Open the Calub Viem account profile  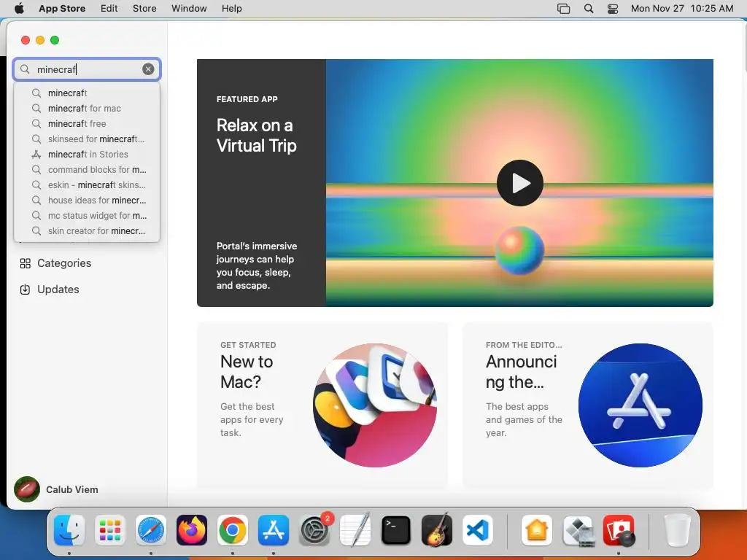click(56, 489)
